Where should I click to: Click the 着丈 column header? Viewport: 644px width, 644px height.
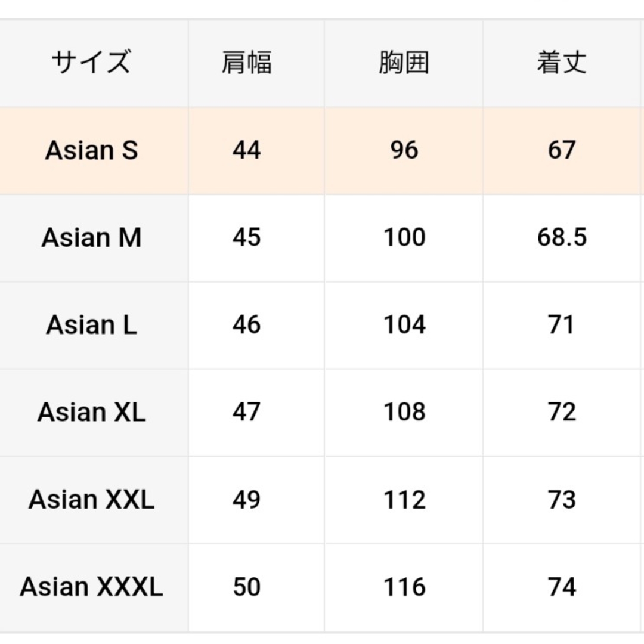tap(562, 63)
